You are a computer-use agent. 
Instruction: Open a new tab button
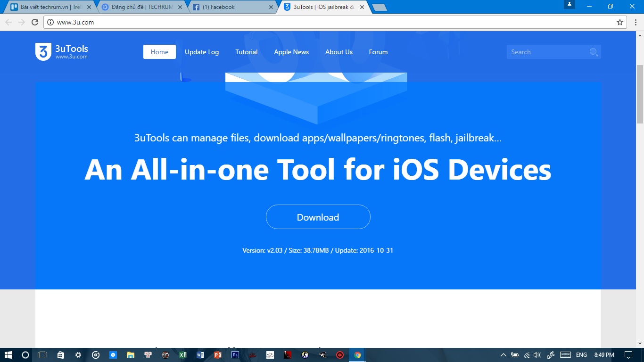pos(379,7)
